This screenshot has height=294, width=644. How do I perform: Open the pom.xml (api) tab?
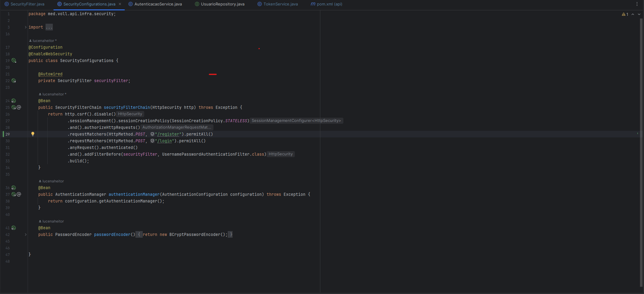click(327, 4)
